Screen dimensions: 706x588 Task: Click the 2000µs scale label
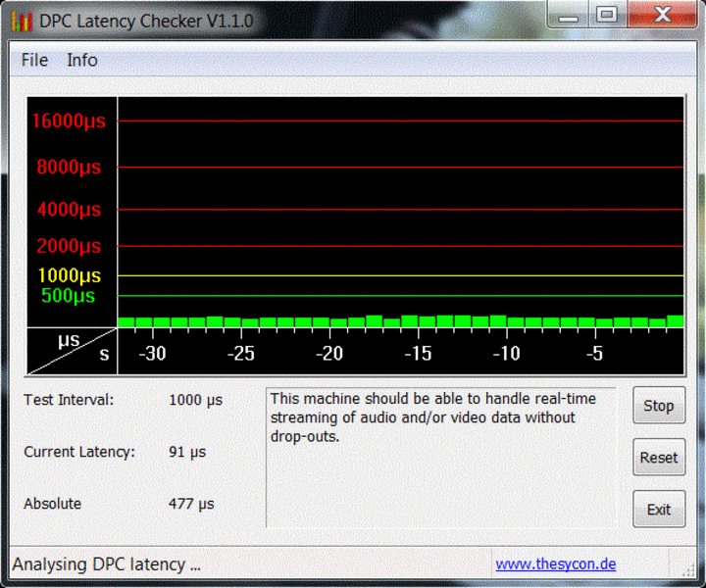(x=69, y=246)
